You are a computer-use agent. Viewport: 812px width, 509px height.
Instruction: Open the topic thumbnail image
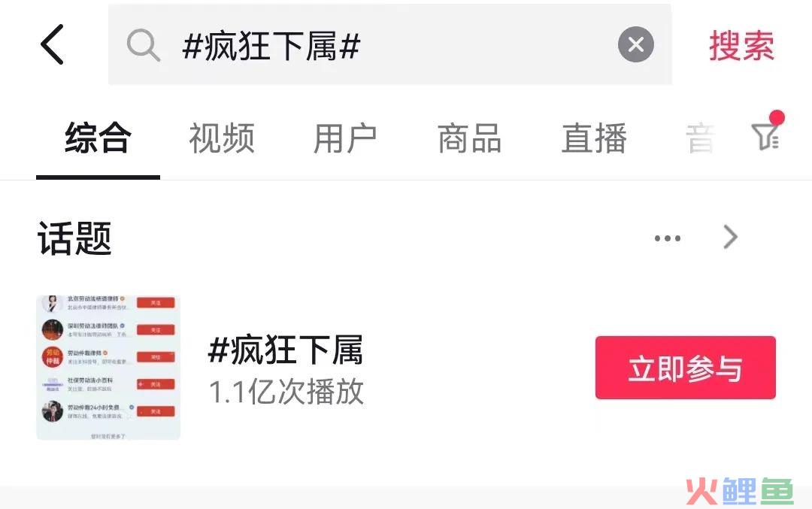(x=108, y=368)
